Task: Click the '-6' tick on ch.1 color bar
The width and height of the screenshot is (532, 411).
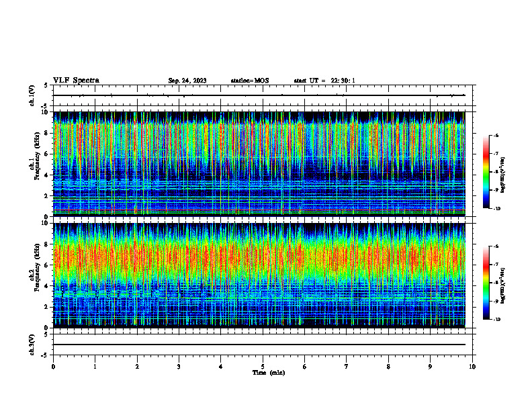Action: [496, 136]
